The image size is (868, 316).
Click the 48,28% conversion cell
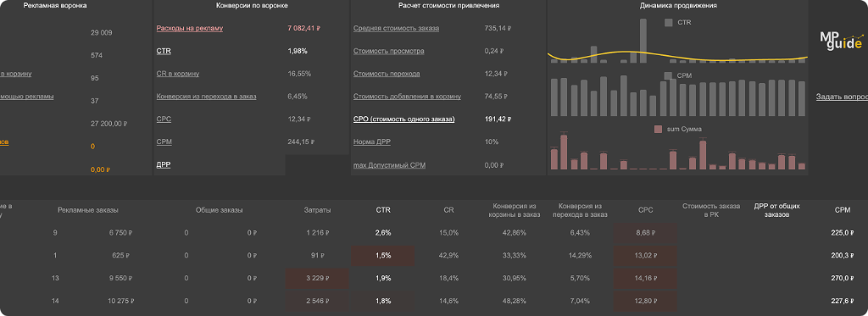pos(514,301)
